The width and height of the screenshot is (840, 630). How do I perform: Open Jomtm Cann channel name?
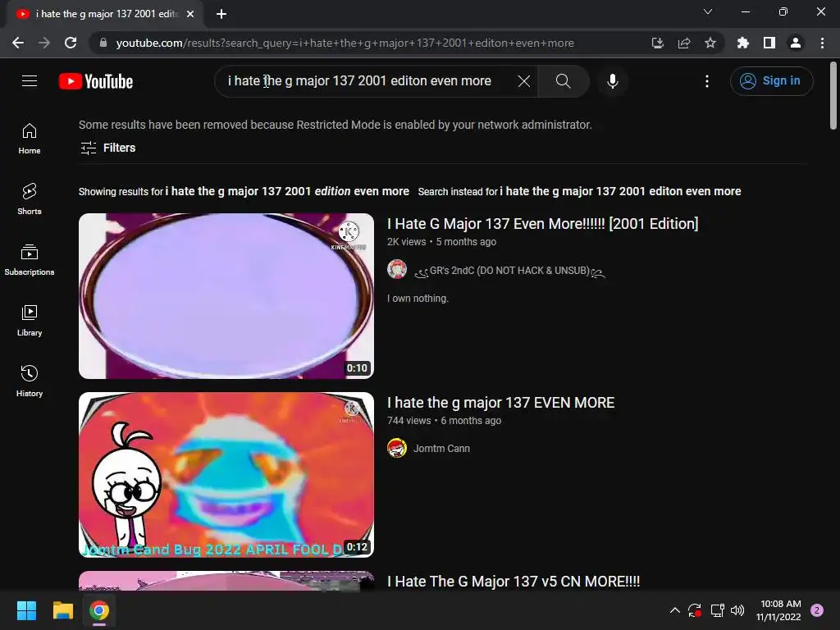click(x=441, y=449)
